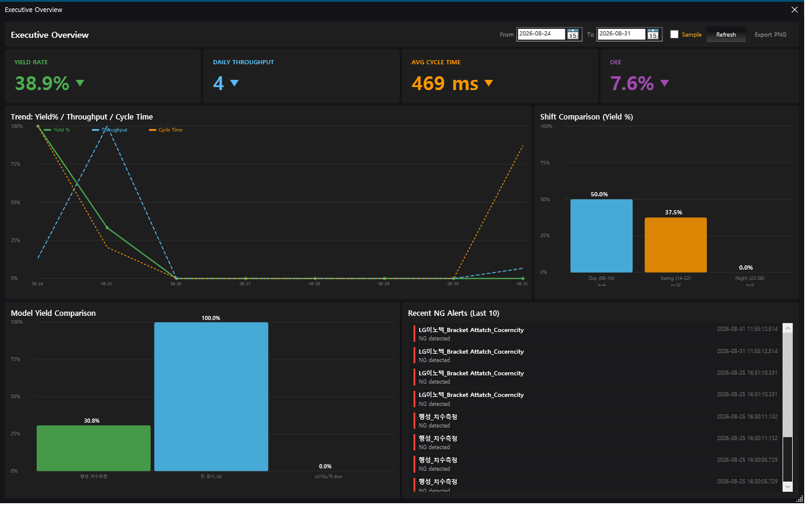Click the blue Daily Throughput trend arrow

click(234, 83)
